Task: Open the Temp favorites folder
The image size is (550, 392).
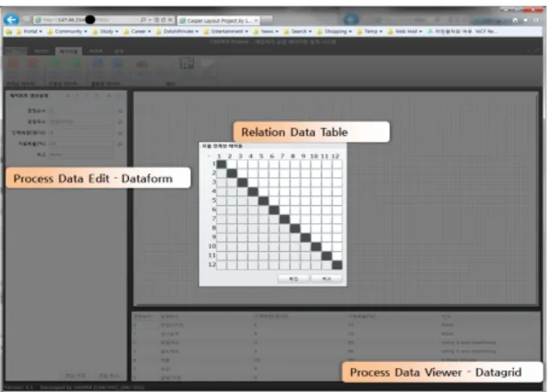Action: coord(370,31)
